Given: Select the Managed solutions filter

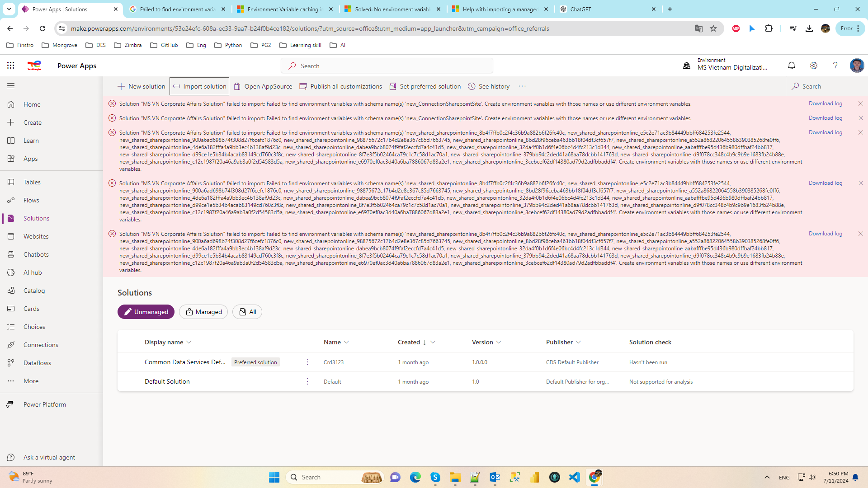Looking at the screenshot, I should point(203,312).
